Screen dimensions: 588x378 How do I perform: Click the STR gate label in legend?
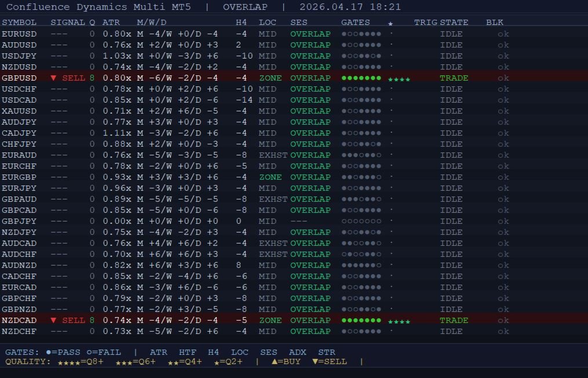tap(327, 352)
